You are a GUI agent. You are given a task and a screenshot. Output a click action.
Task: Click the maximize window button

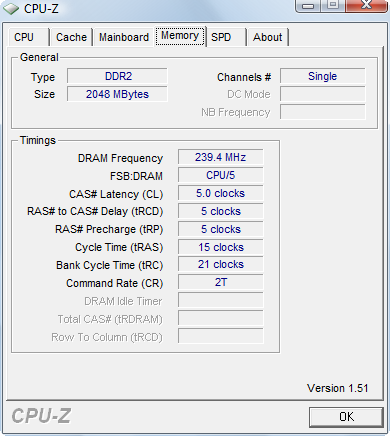pyautogui.click(x=333, y=6)
